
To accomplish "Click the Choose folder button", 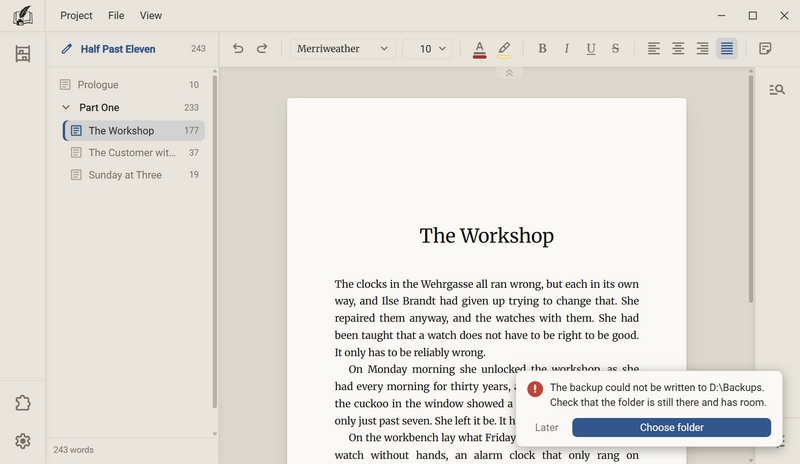I will tap(671, 427).
